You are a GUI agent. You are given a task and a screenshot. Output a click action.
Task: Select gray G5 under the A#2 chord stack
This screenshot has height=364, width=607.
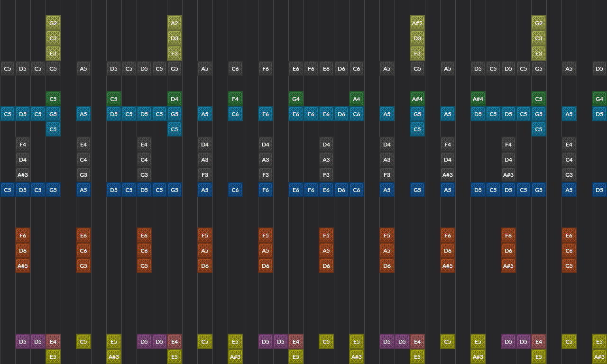click(x=417, y=69)
